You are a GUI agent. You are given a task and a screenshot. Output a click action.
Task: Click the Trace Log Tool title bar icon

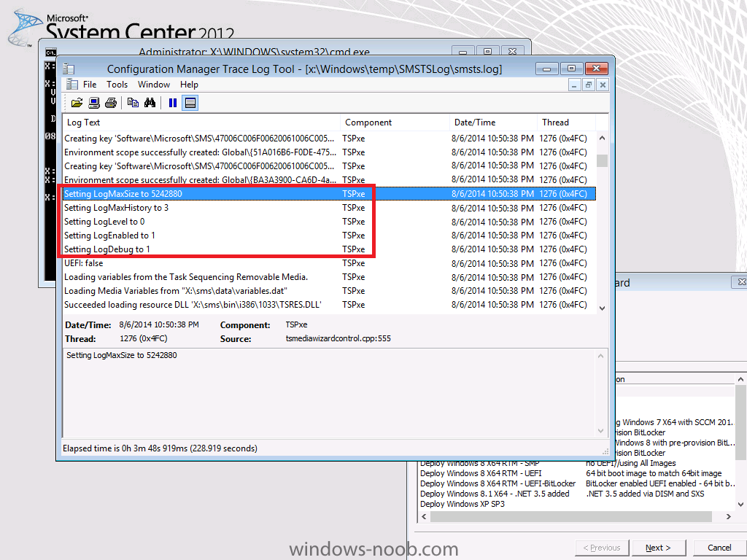pos(69,69)
